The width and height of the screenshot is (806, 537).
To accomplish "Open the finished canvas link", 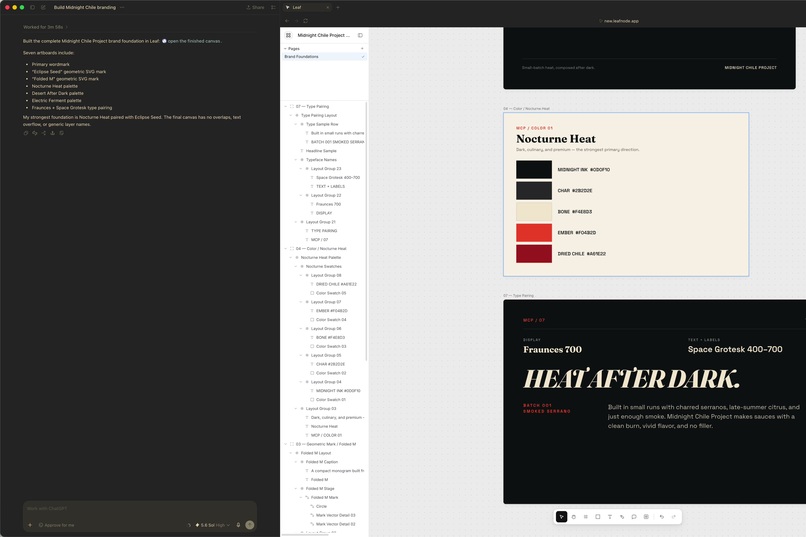I will pos(194,41).
